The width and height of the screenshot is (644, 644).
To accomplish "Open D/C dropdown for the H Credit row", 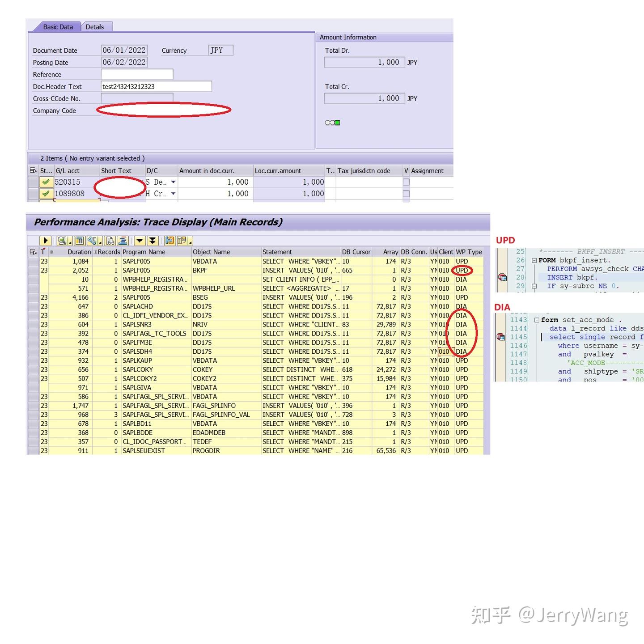I will [173, 194].
